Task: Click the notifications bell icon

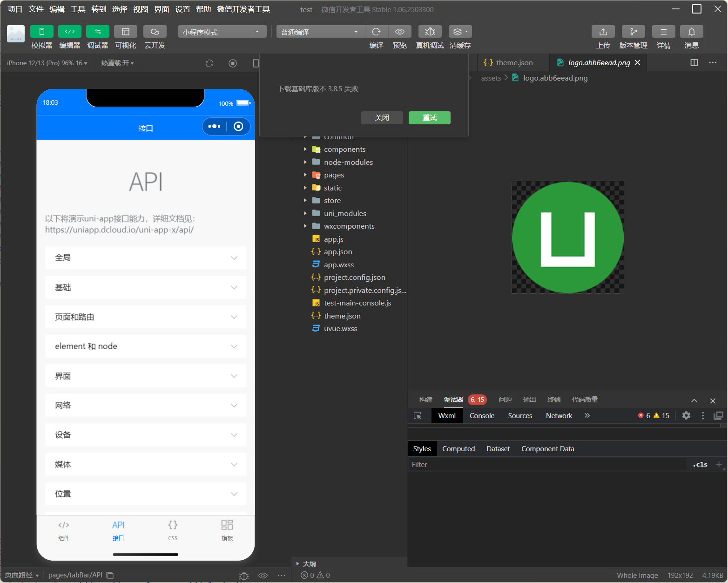Action: coord(691,32)
